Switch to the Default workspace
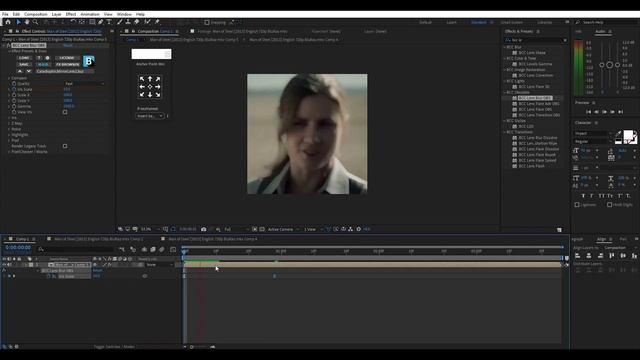This screenshot has width=640, height=360. pos(425,22)
